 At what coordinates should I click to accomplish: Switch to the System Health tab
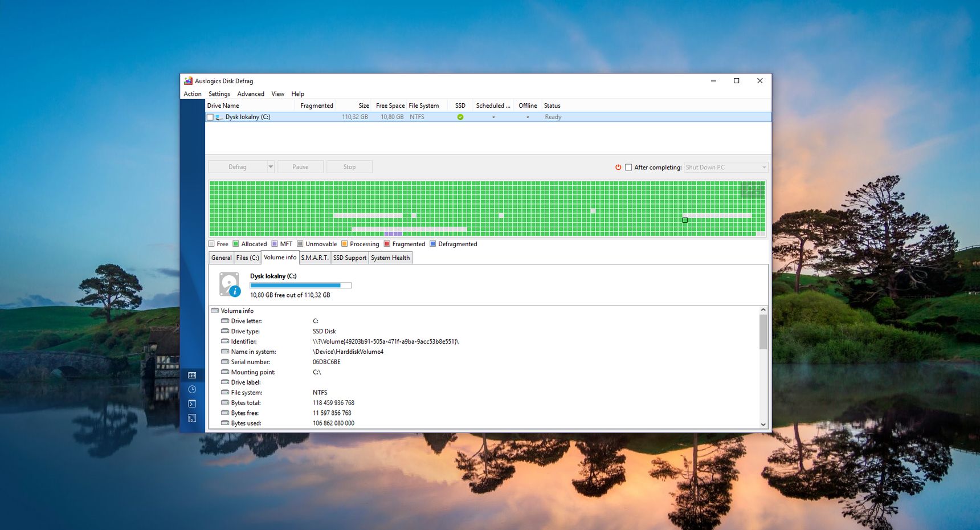point(390,258)
